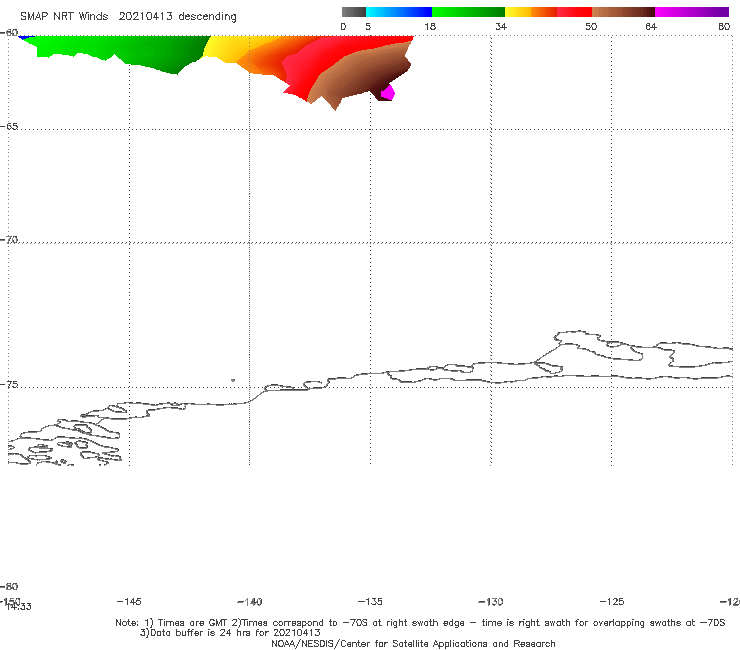Pick the yellow segment of the wind color bar
740x650 pixels.
coord(518,12)
